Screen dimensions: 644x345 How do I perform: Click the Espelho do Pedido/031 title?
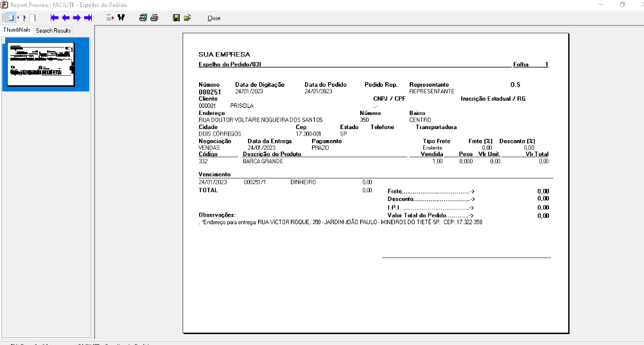pyautogui.click(x=230, y=64)
